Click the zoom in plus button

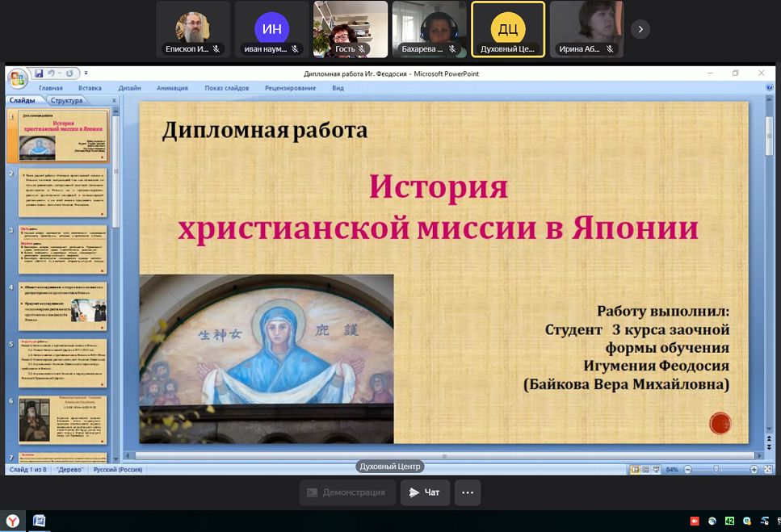click(754, 469)
